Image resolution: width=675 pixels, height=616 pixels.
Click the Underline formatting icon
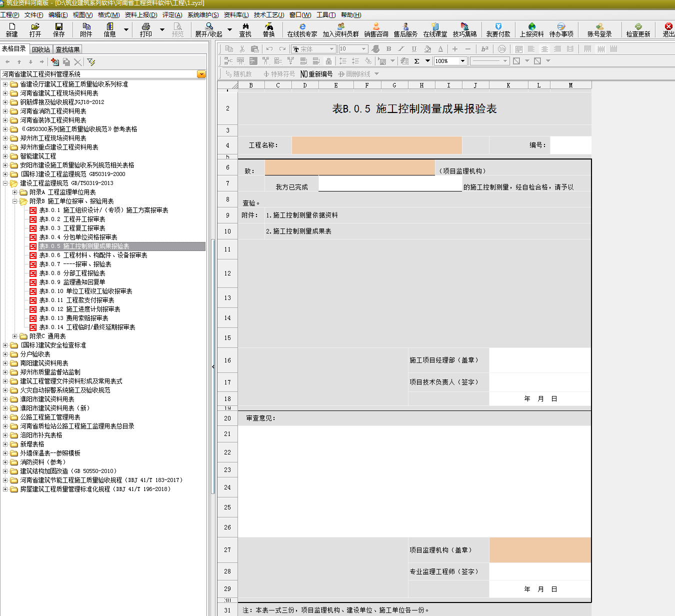(414, 49)
